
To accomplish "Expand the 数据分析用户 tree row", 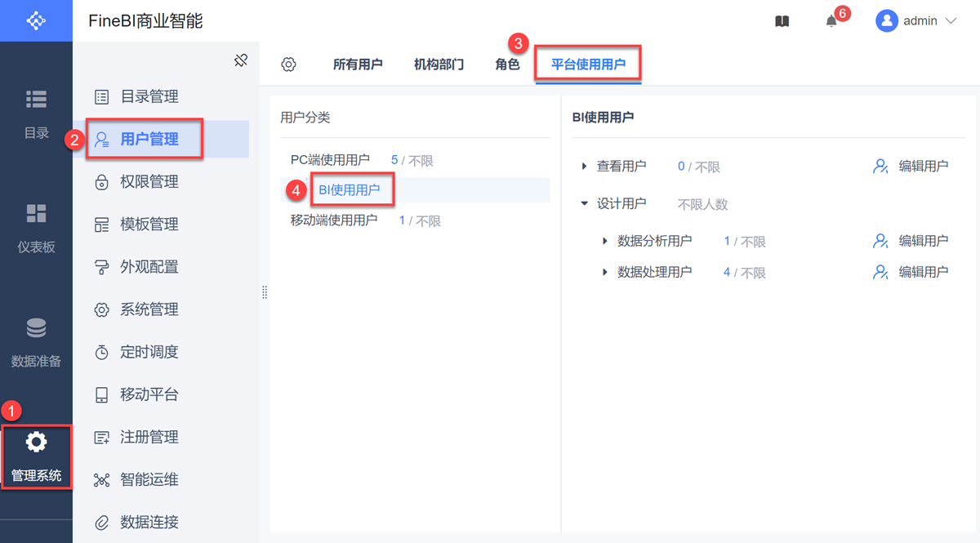I will pos(605,241).
